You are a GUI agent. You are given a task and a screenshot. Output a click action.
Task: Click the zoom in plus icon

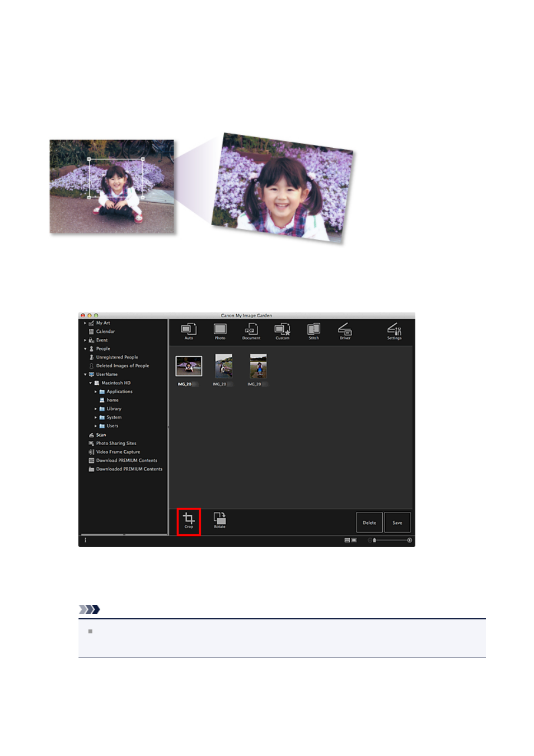pyautogui.click(x=410, y=540)
